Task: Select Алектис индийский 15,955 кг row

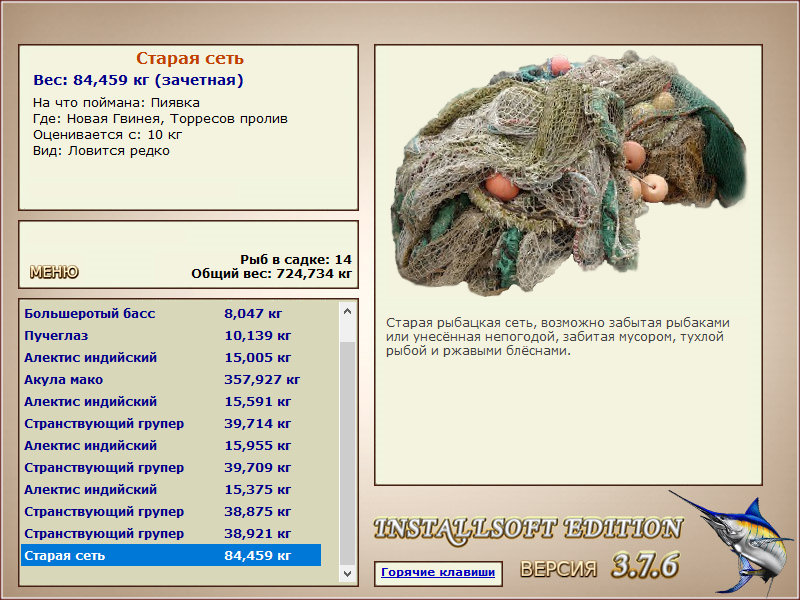Action: click(171, 445)
